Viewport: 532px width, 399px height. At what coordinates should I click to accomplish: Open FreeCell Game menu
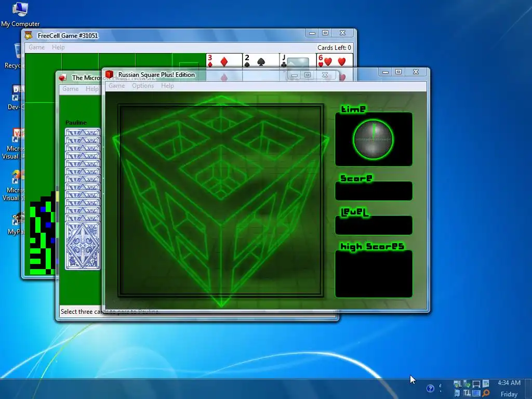[37, 47]
